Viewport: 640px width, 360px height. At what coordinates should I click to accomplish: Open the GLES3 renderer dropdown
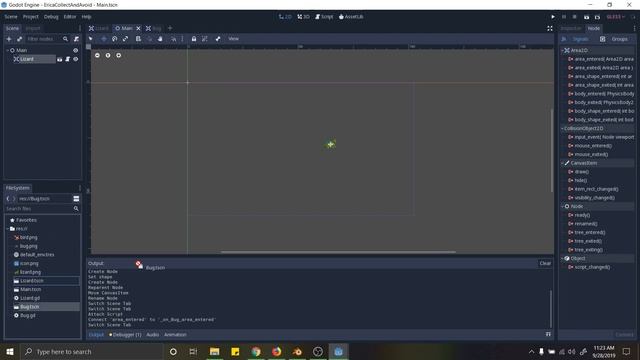click(x=615, y=17)
